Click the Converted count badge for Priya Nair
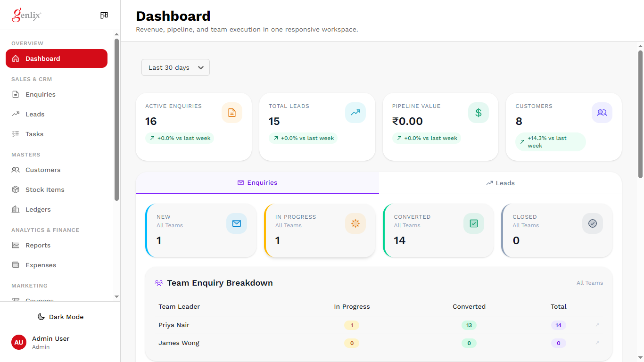 click(469, 325)
